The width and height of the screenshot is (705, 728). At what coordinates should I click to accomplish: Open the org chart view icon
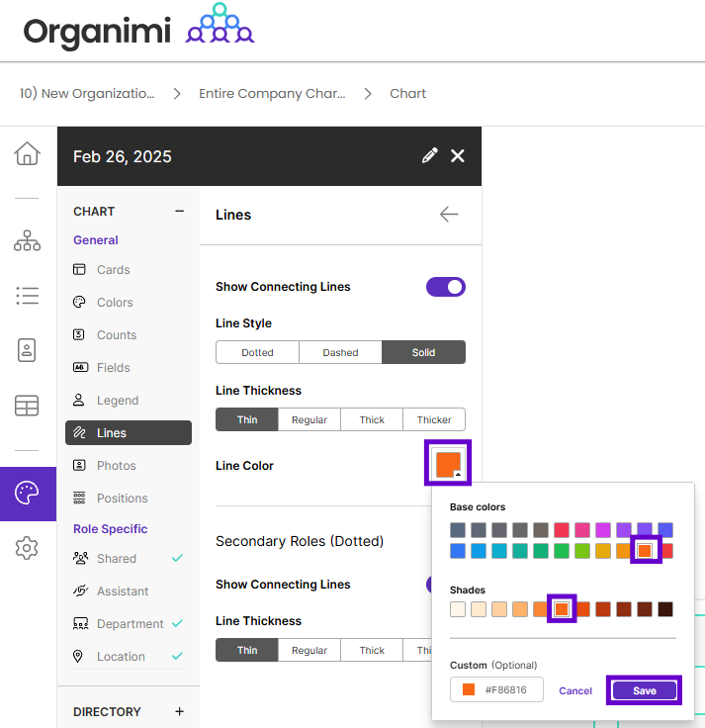tap(28, 240)
